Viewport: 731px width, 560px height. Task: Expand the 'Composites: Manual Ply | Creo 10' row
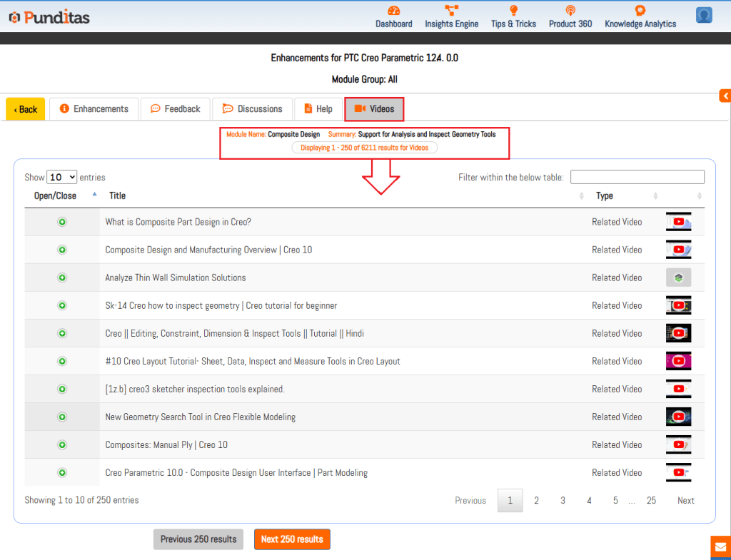[x=62, y=444]
